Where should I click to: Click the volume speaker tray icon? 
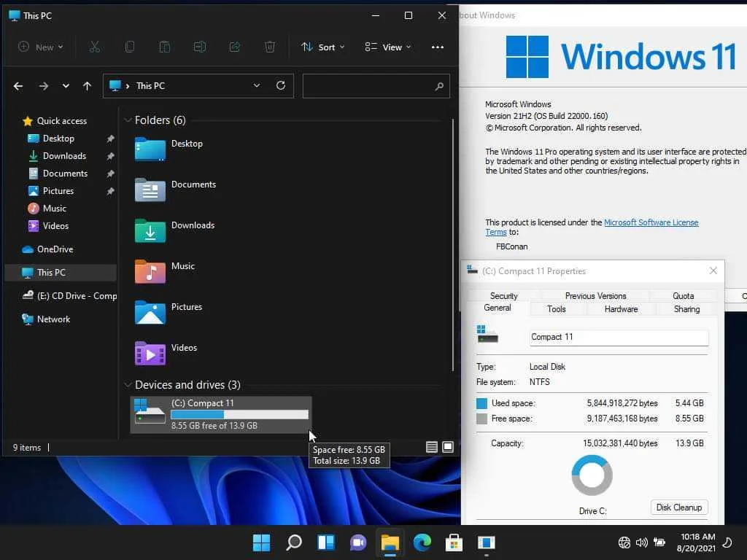(x=642, y=542)
